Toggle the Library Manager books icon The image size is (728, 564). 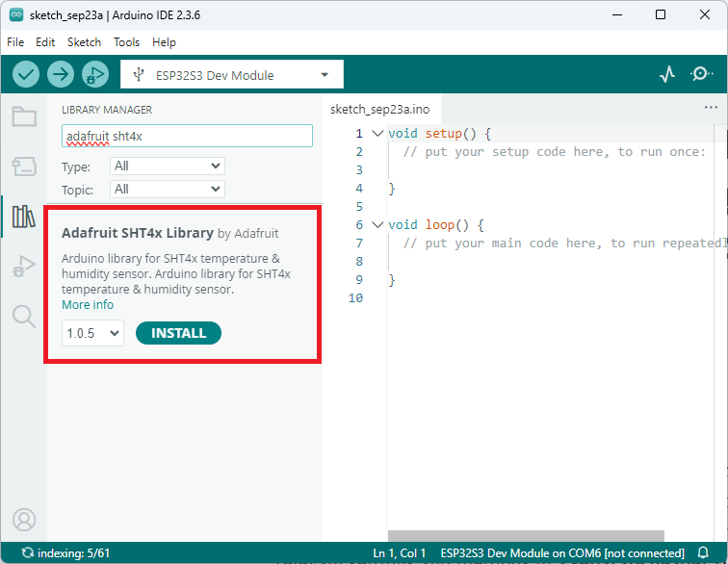(24, 217)
